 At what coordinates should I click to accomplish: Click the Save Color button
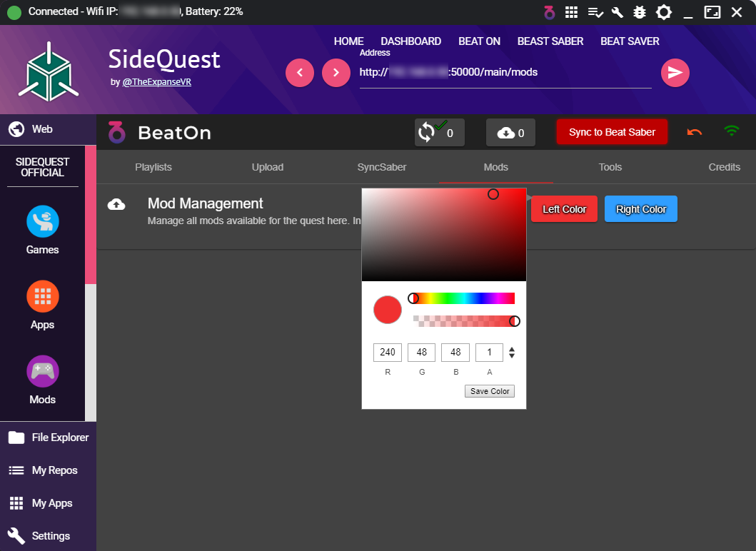(x=490, y=391)
